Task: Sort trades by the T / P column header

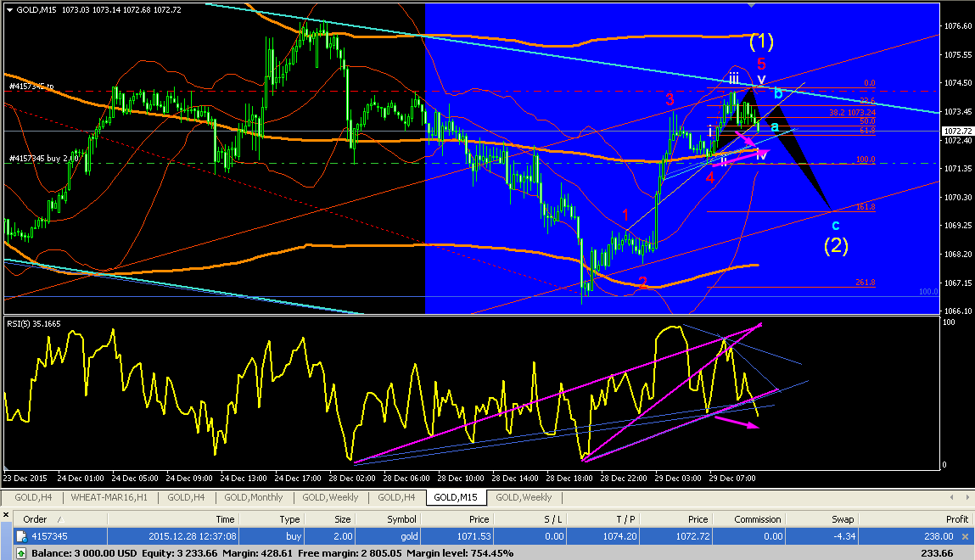Action: tap(626, 519)
